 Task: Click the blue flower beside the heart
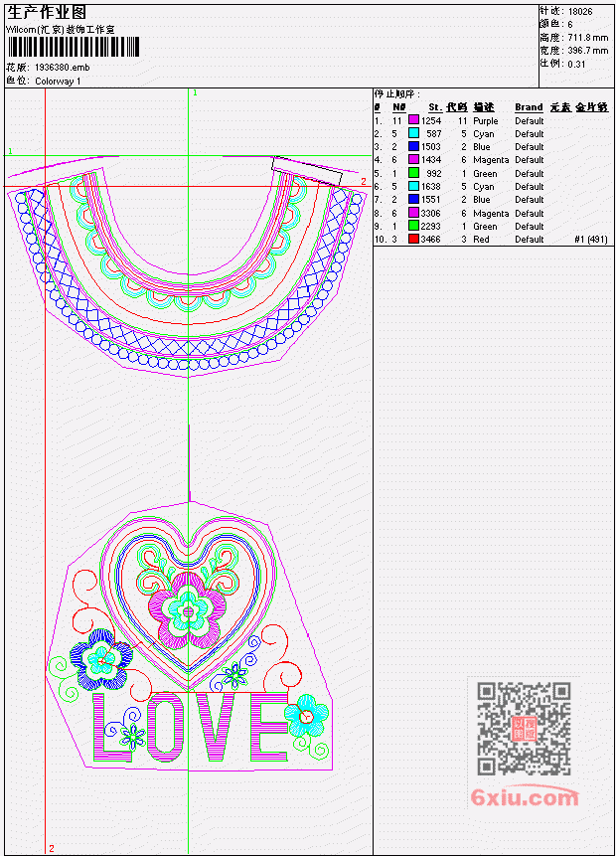(102, 659)
